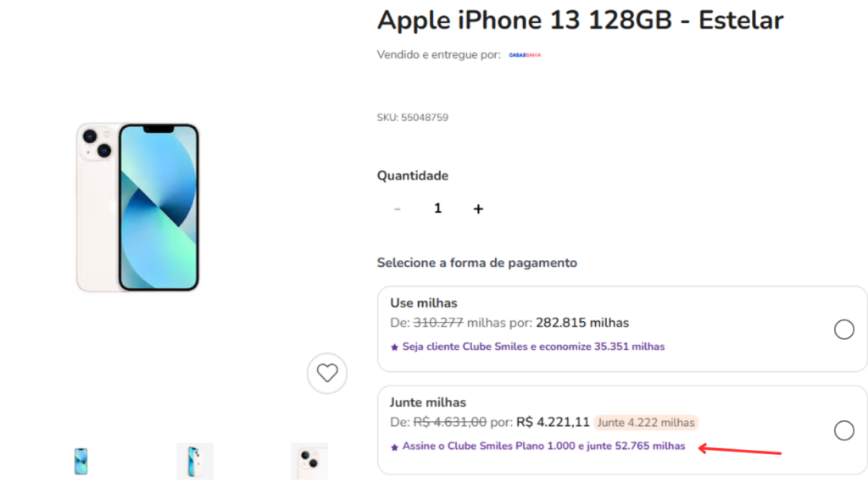Image resolution: width=868 pixels, height=488 pixels.
Task: Click the star icon beside Seja cliente
Action: (x=394, y=347)
